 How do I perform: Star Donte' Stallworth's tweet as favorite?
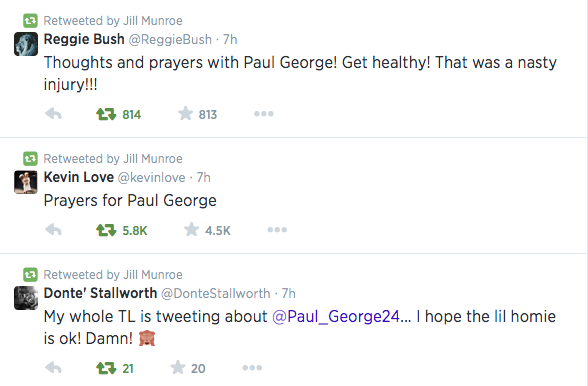point(178,367)
